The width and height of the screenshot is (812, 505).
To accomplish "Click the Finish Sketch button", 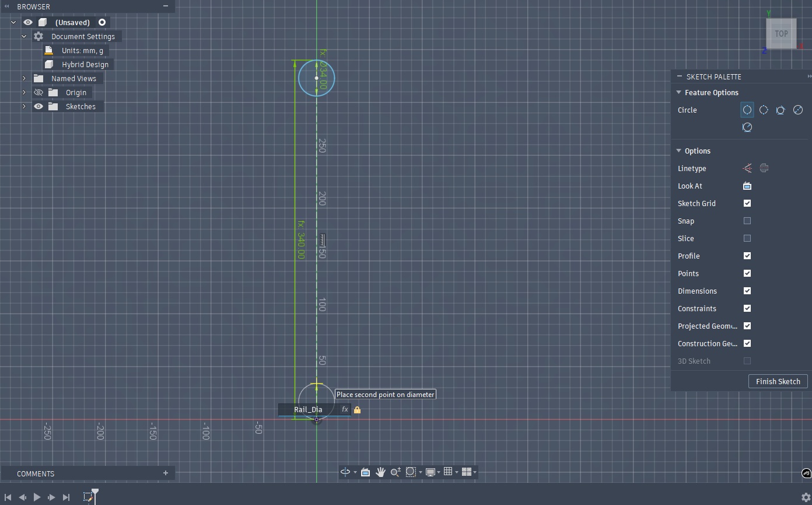I will 778,381.
